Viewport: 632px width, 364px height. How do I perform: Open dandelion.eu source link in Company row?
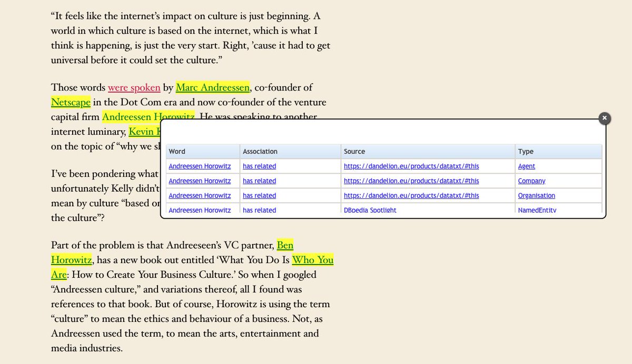coord(411,181)
